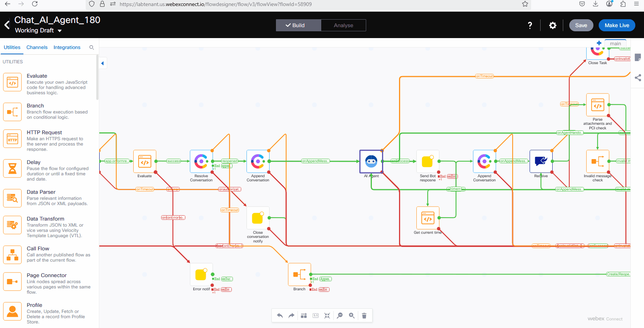The image size is (644, 328).
Task: Click the Make Live button
Action: (x=617, y=25)
